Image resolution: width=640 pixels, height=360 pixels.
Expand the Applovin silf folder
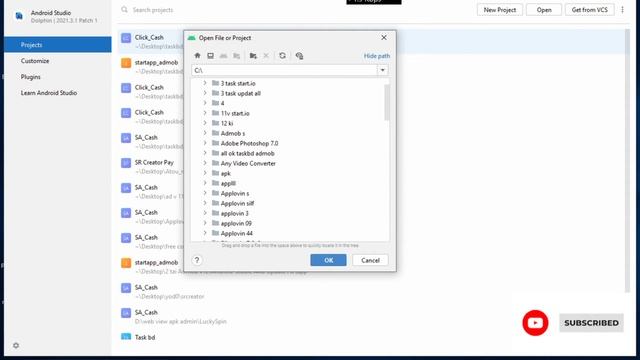click(x=205, y=203)
